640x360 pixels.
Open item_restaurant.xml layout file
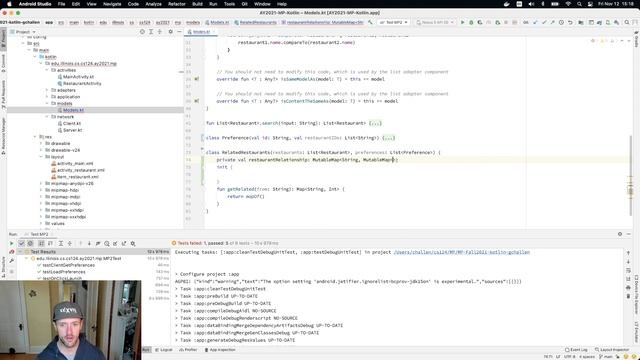(x=78, y=177)
